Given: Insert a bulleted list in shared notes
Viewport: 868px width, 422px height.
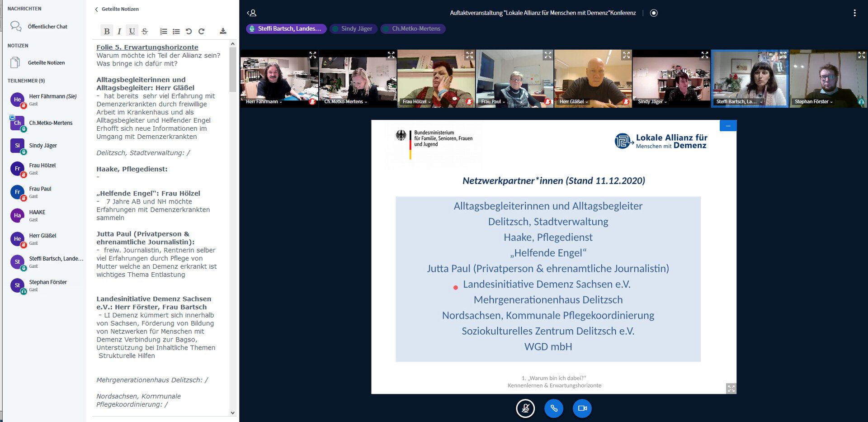Looking at the screenshot, I should pyautogui.click(x=176, y=31).
